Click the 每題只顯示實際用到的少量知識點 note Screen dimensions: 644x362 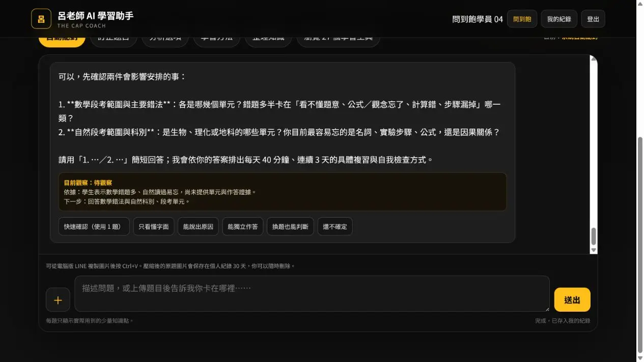(90, 321)
